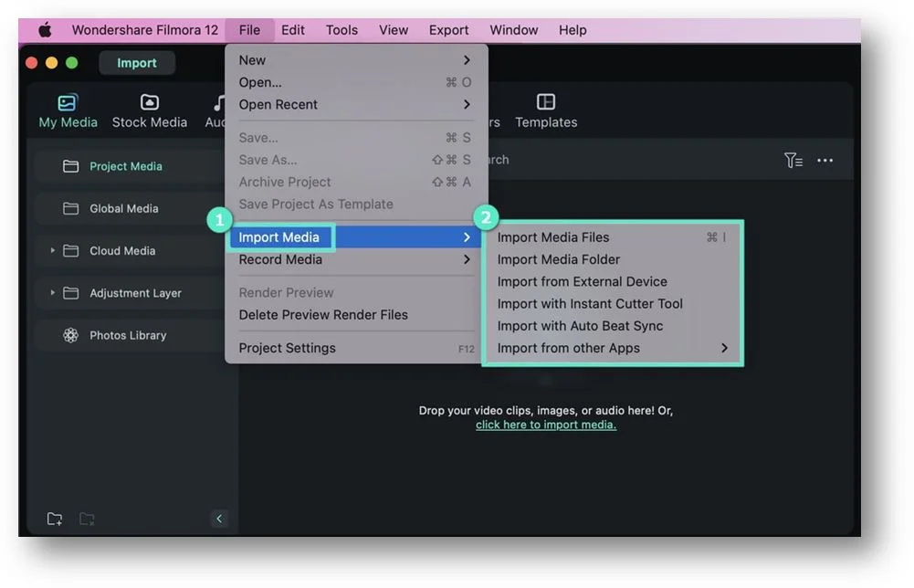Screen dimensions: 914x588
Task: Expand the Adjustment Layer tree arrow
Action: point(52,292)
